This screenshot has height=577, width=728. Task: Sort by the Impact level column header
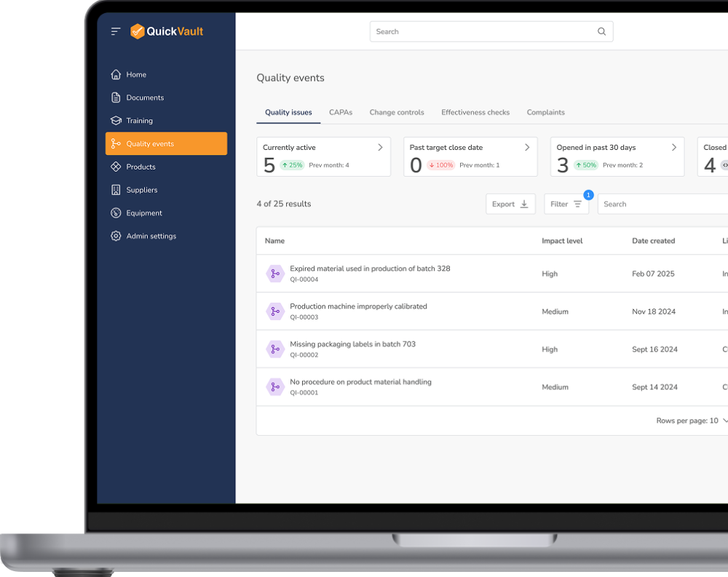562,241
